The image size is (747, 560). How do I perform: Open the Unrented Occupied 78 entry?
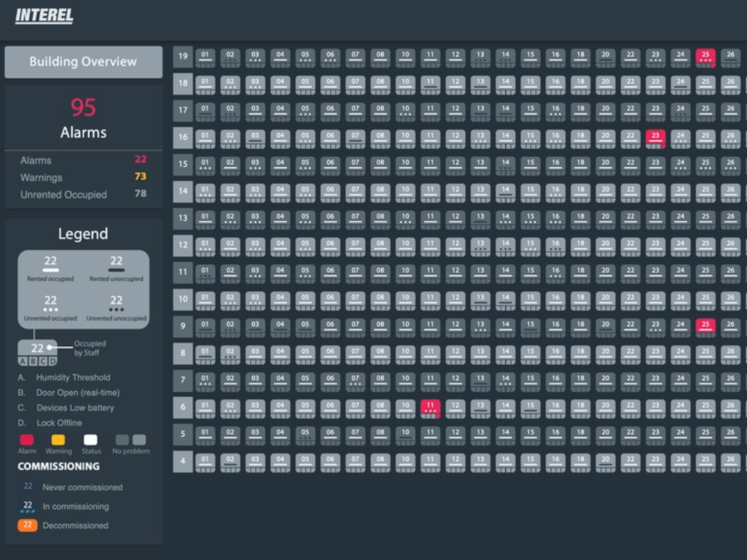(x=83, y=195)
